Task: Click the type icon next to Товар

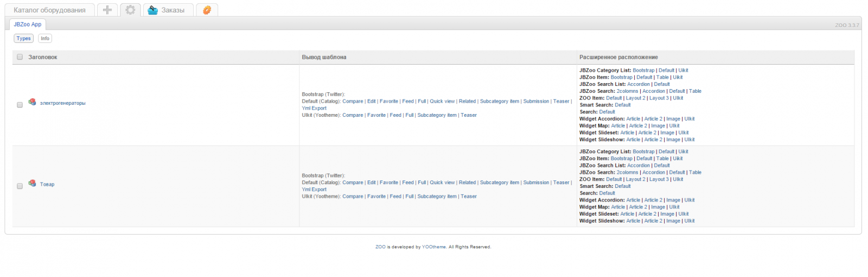Action: 33,183
